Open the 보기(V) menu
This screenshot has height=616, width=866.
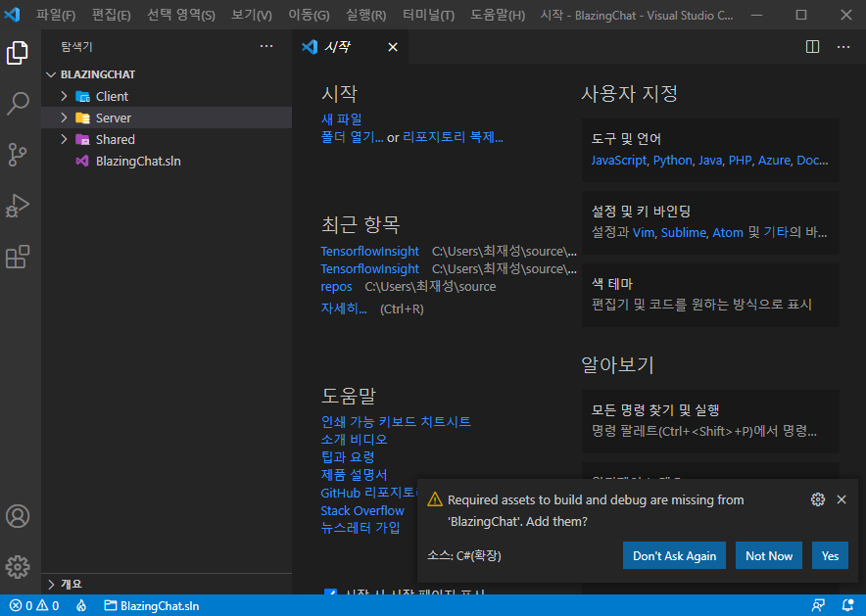point(252,15)
